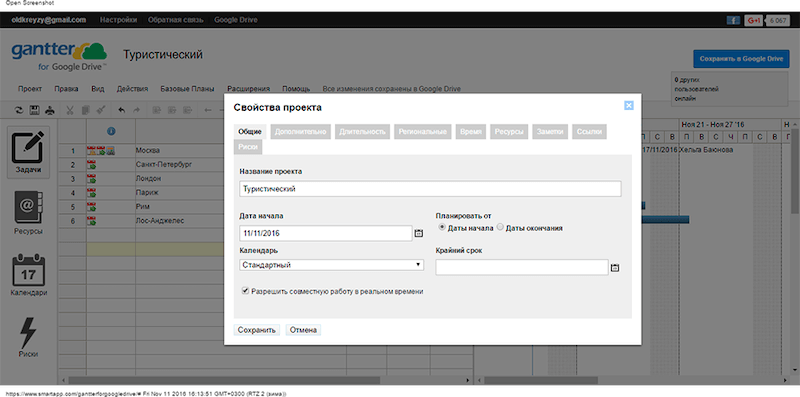Switch to the Ссылки tab

tap(589, 132)
